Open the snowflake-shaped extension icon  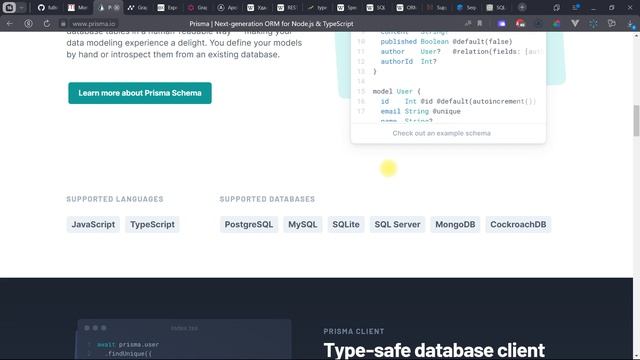(x=593, y=24)
